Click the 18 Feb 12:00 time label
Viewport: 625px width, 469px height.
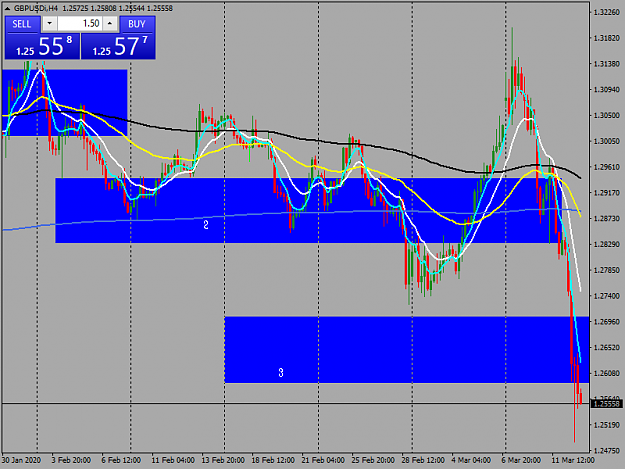[x=273, y=460]
